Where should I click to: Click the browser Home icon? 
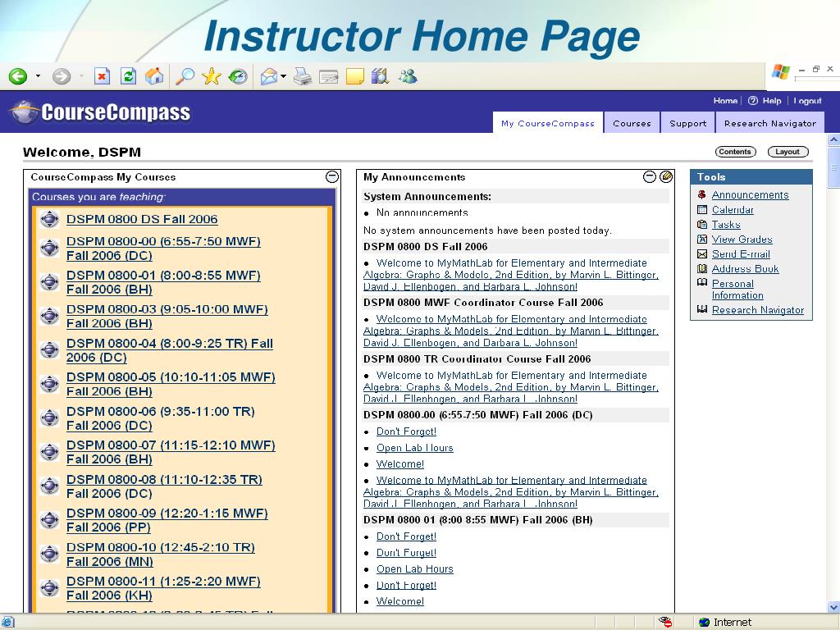click(x=154, y=76)
